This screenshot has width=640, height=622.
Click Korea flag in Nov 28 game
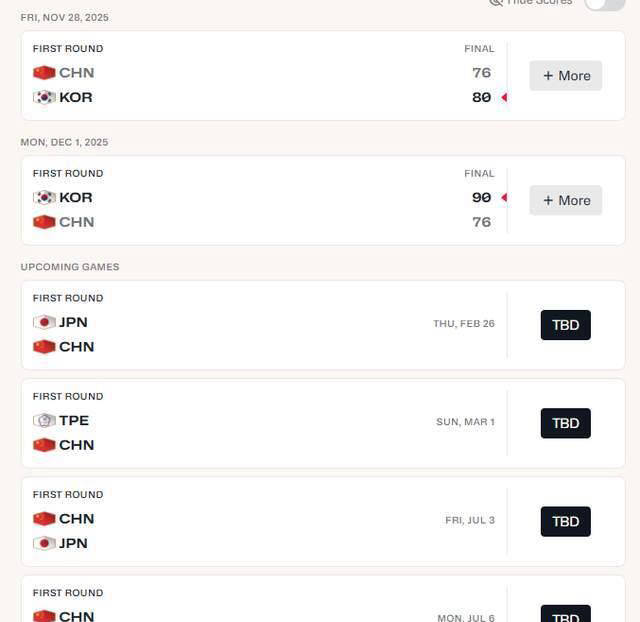[x=44, y=98]
